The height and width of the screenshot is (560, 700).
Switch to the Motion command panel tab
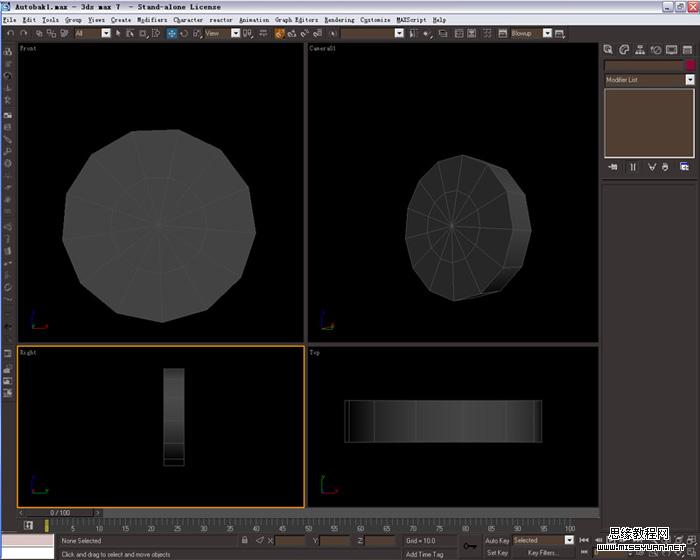(655, 50)
